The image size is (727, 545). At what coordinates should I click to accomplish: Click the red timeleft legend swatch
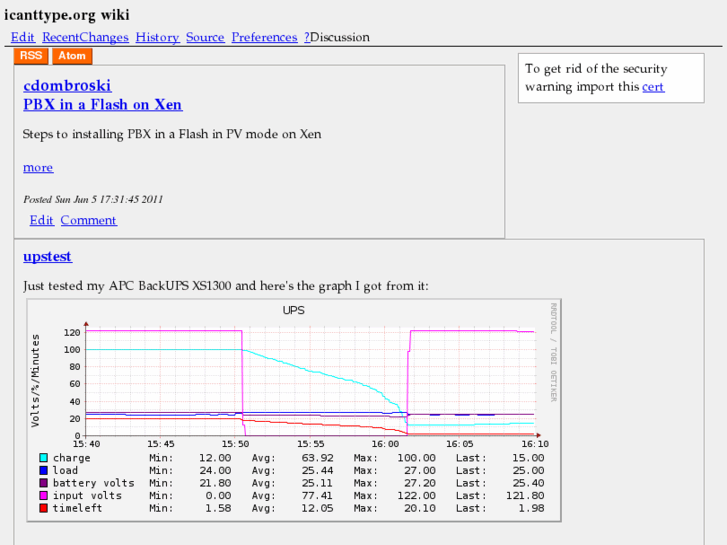pyautogui.click(x=44, y=508)
